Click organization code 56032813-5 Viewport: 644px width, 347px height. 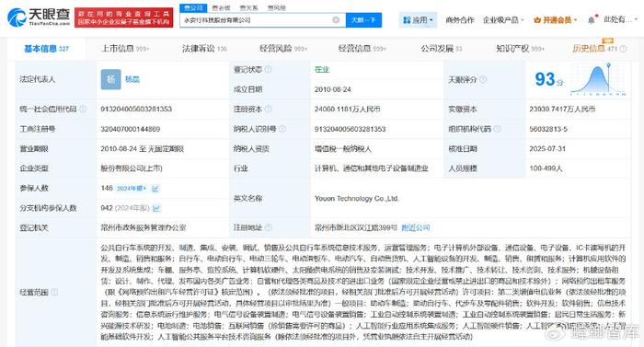[x=548, y=129]
